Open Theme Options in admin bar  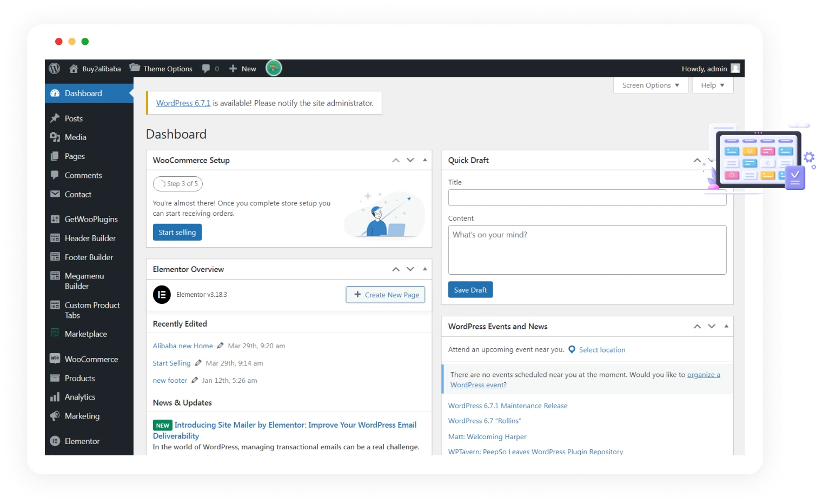click(161, 69)
